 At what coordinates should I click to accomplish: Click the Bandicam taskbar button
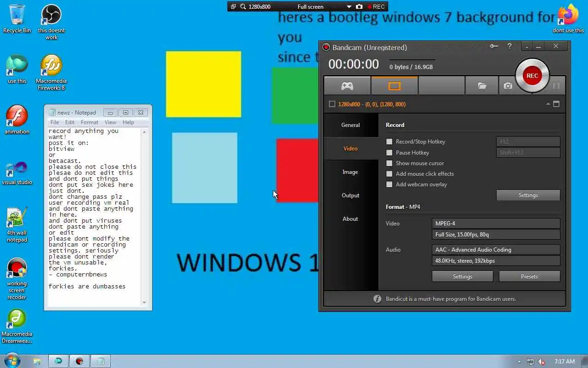click(79, 361)
